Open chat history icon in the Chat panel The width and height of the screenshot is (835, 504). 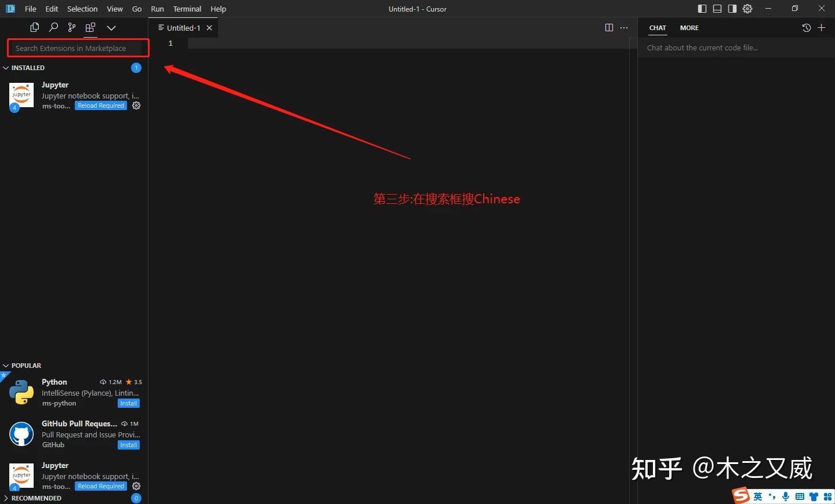[806, 27]
